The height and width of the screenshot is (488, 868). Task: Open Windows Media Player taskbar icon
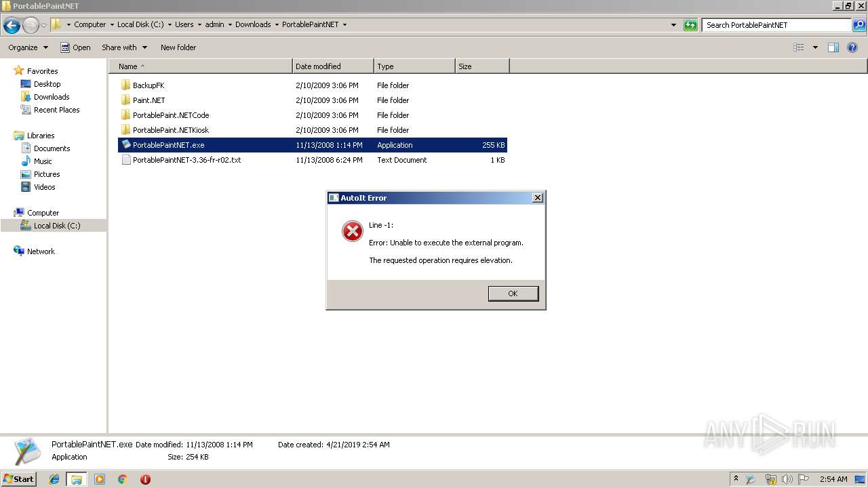(x=100, y=479)
